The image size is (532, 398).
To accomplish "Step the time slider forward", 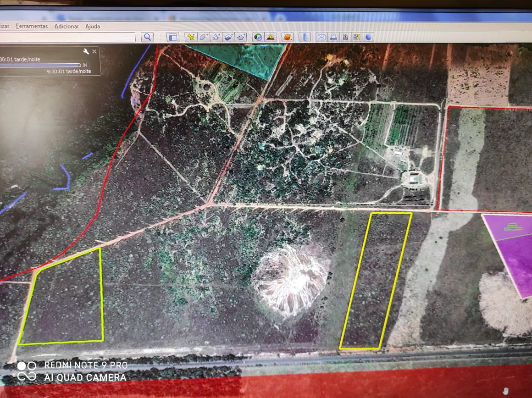I will point(85,65).
